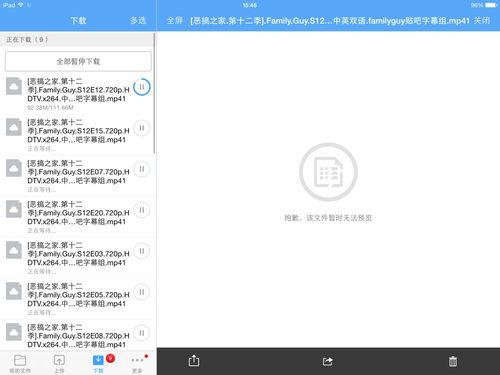Viewport: 500px width, 375px height.
Task: Select the S12E03.720p file name text
Action: click(x=78, y=254)
